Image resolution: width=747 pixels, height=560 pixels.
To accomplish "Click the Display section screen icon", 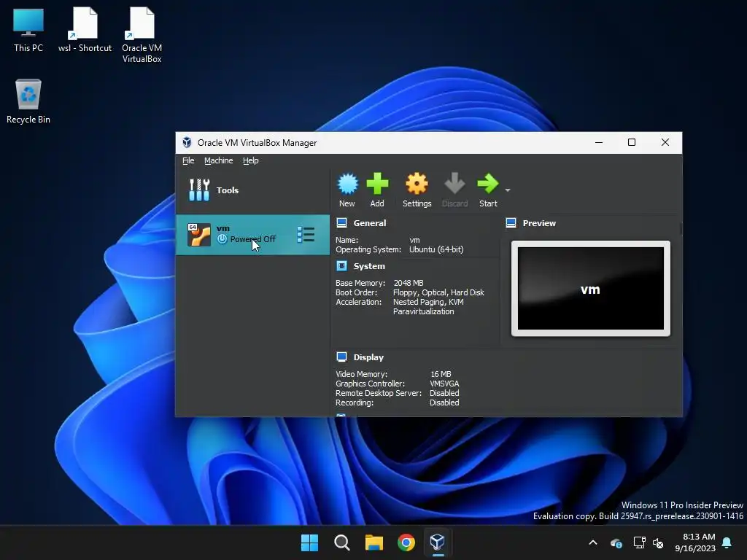I will coord(341,357).
